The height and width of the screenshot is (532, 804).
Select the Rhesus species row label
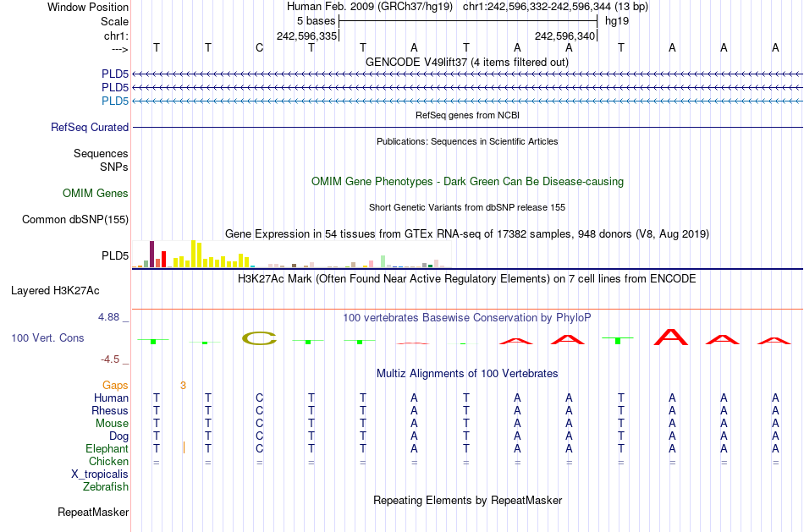(110, 410)
